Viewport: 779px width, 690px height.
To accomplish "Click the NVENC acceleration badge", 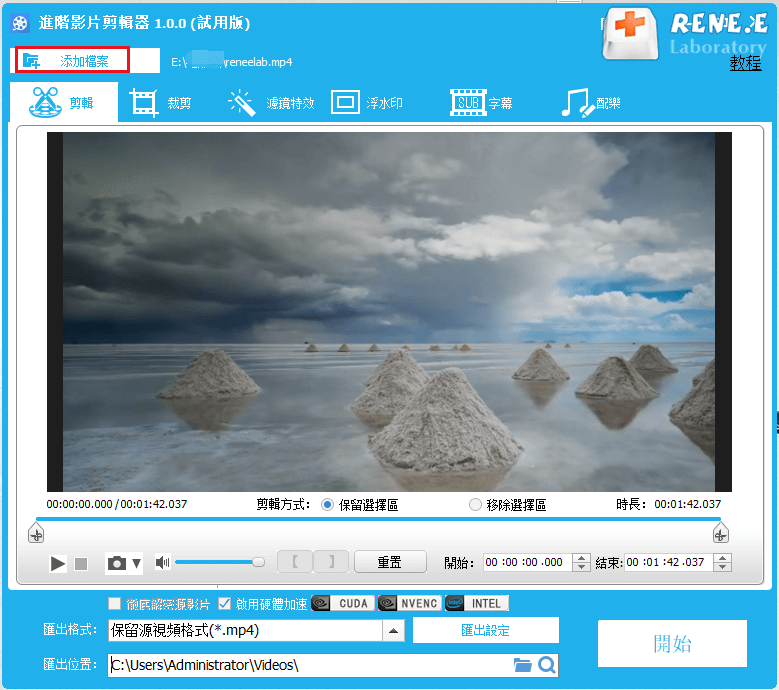I will point(410,603).
